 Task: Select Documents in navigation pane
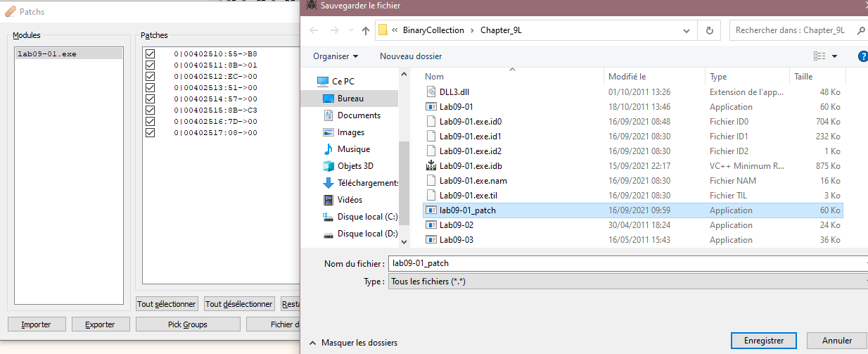(x=359, y=115)
